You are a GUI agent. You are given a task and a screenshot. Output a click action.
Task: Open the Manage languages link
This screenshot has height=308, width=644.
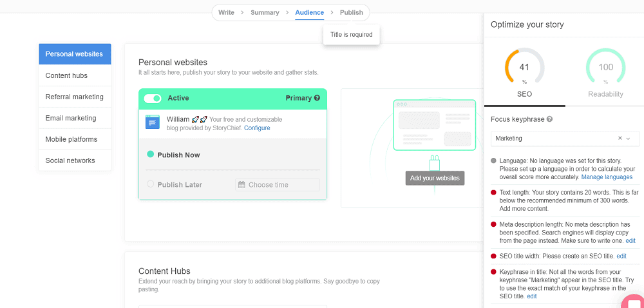607,177
